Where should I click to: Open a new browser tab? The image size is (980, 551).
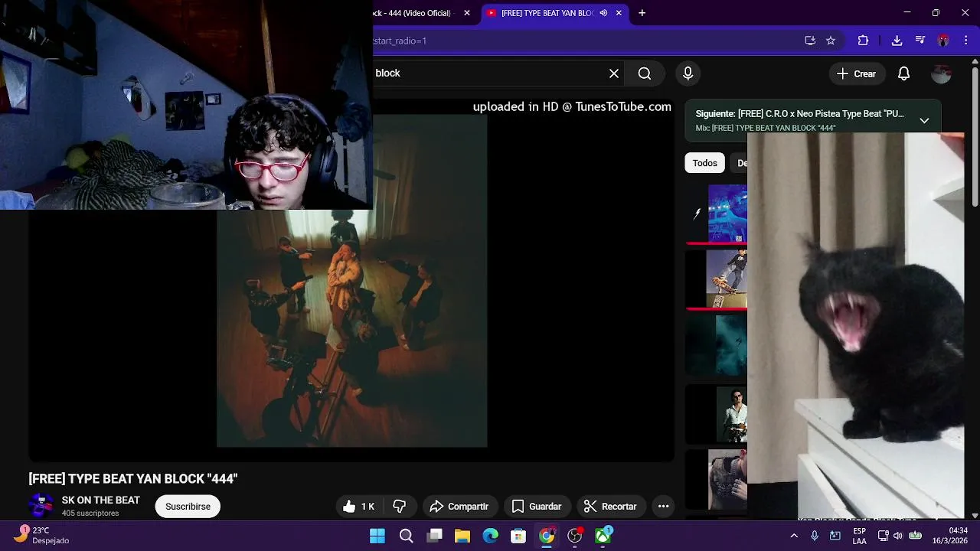coord(642,13)
